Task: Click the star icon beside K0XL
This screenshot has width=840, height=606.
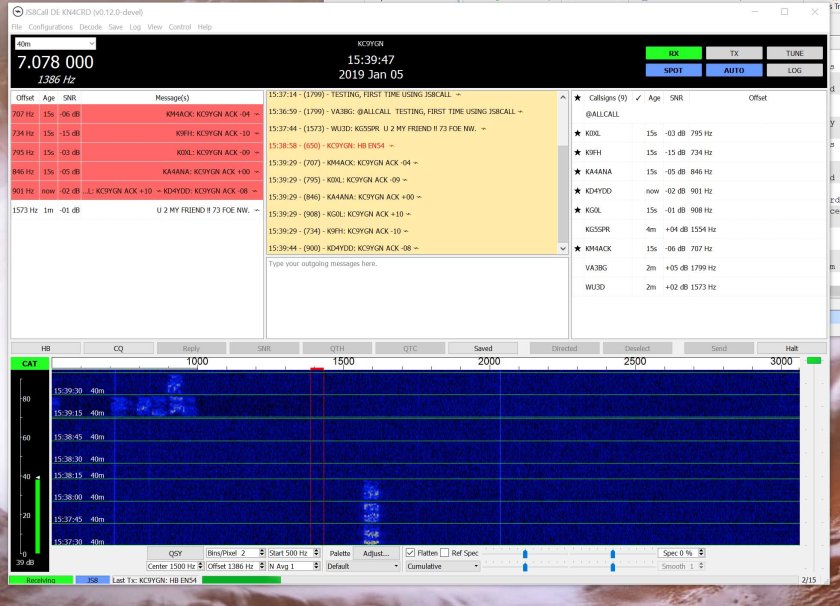Action: (577, 133)
